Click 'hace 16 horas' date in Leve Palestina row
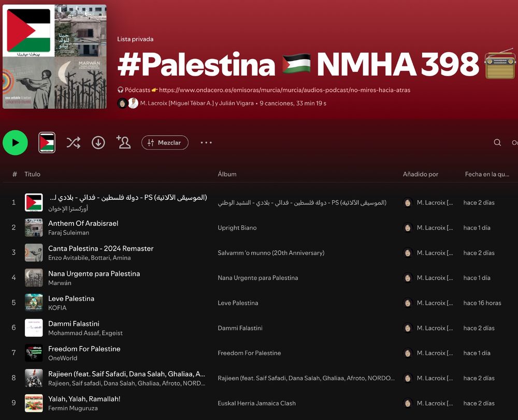The width and height of the screenshot is (518, 420). coord(482,303)
